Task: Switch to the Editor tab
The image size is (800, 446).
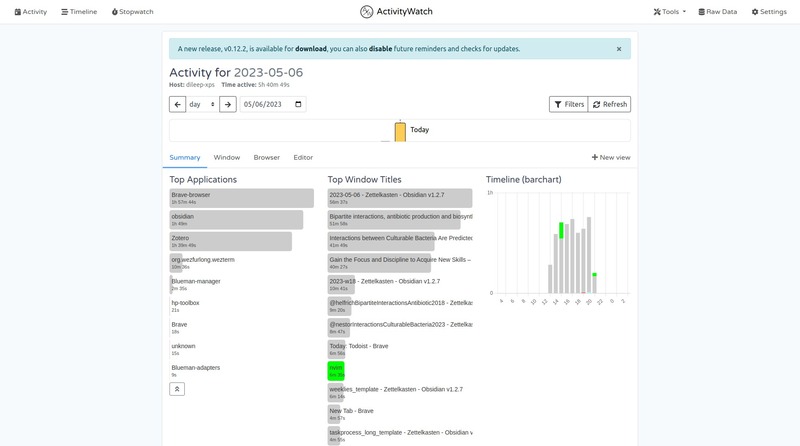Action: tap(303, 158)
